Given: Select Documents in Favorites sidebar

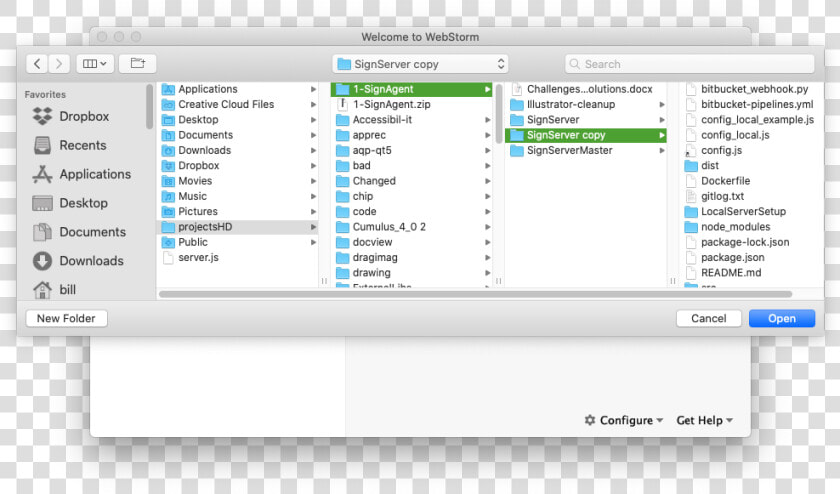Looking at the screenshot, I should tap(79, 232).
